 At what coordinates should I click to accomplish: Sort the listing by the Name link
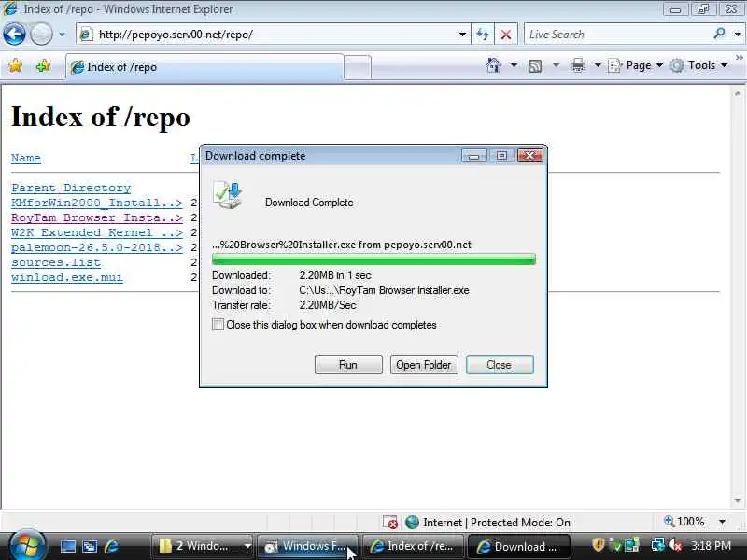(26, 158)
